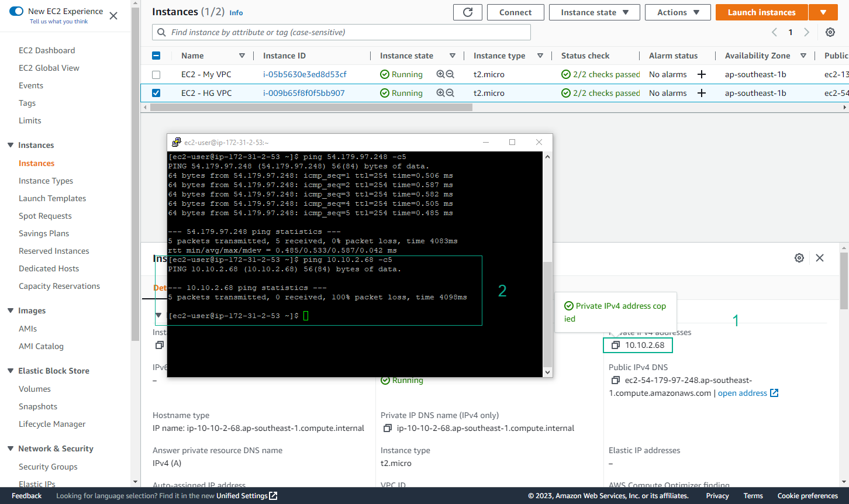
Task: Add alarm for EC2 - My VPC instance
Action: (x=702, y=74)
